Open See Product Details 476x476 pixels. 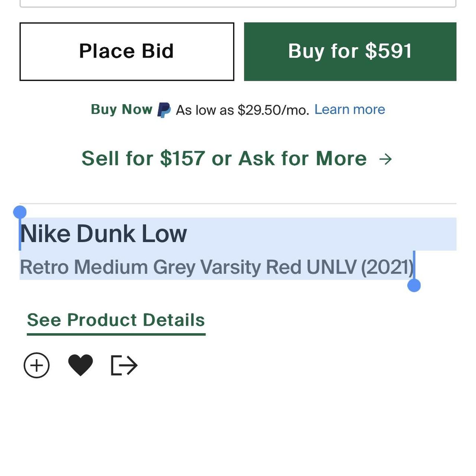pos(116,320)
